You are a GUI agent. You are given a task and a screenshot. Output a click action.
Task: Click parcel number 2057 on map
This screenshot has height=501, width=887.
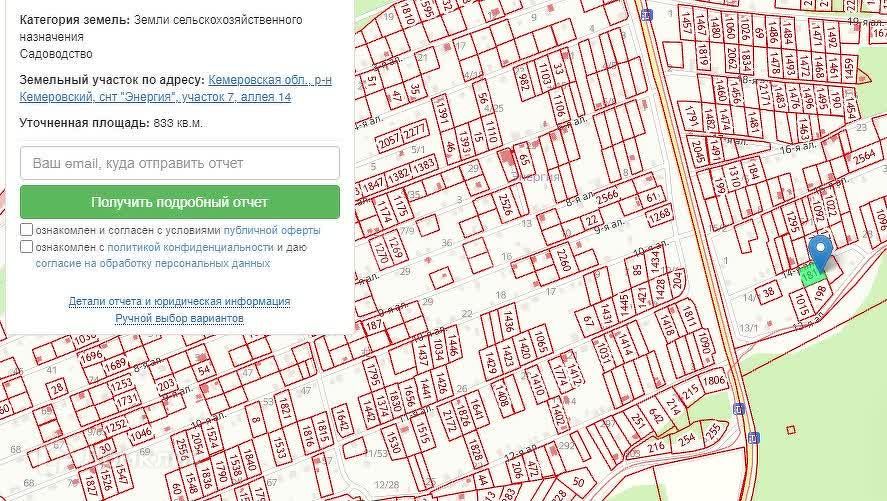[x=389, y=141]
